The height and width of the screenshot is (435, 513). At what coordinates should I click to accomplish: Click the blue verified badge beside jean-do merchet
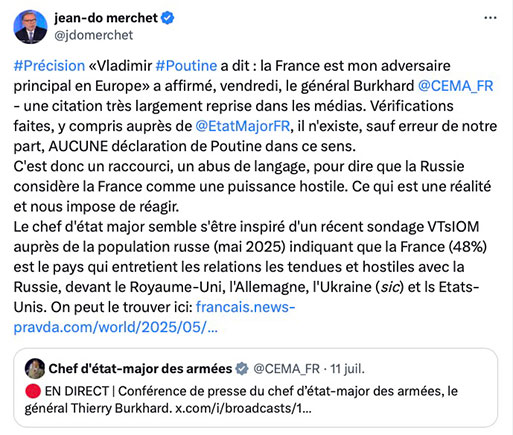[x=168, y=18]
